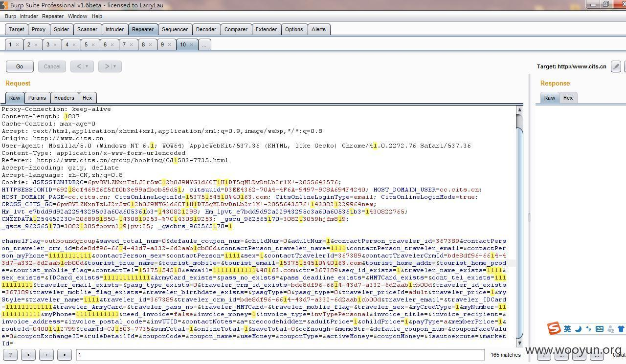Click the 165 matches counter
The height and width of the screenshot is (364, 626).
pyautogui.click(x=506, y=355)
